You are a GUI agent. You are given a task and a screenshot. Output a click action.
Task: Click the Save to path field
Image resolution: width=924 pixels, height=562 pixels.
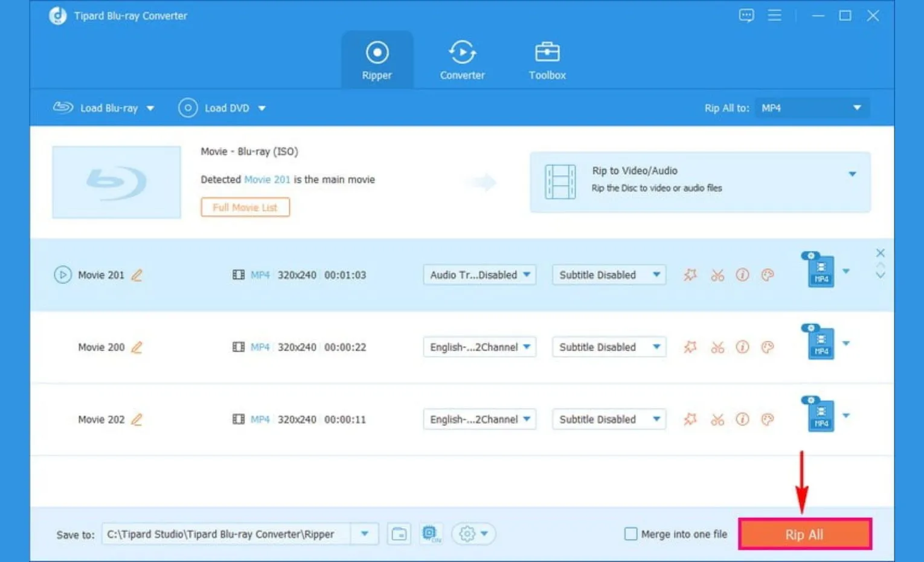pos(226,534)
